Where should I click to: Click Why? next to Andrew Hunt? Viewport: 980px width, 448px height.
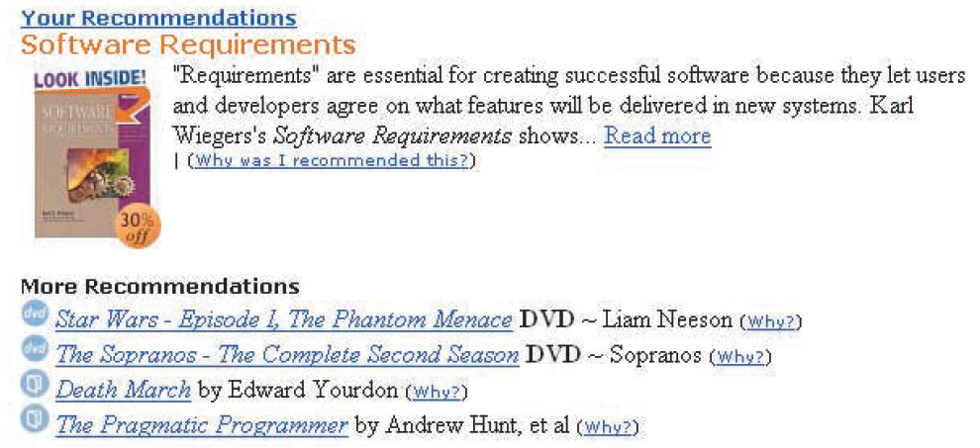click(609, 427)
